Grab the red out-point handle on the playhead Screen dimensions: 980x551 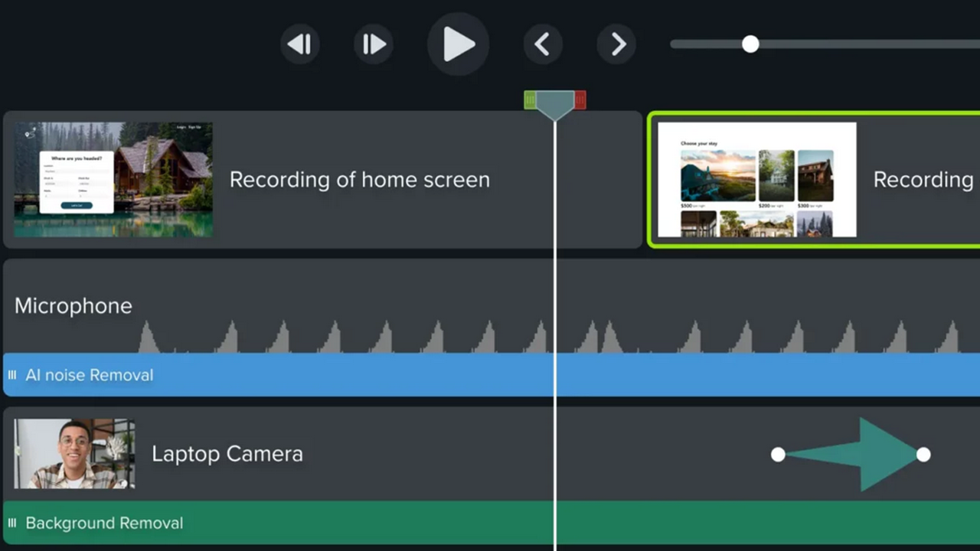click(580, 100)
